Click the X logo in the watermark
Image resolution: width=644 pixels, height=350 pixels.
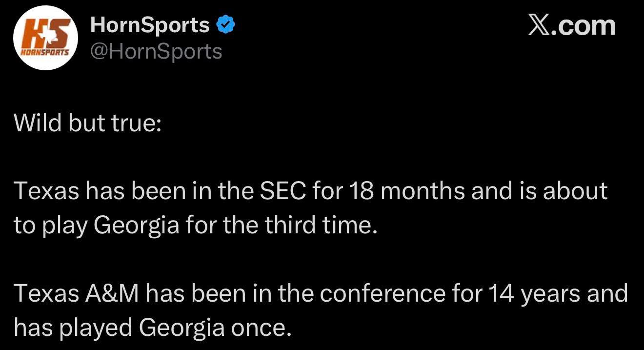coord(539,26)
